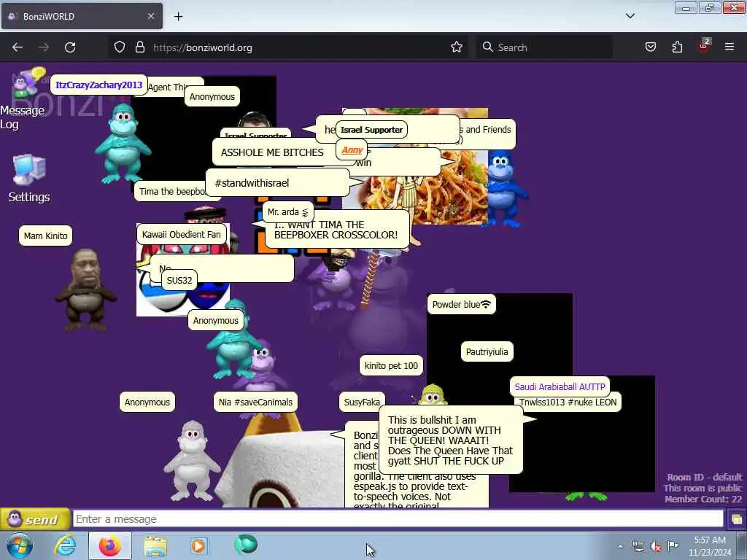Click the Bonzi send button
The width and height of the screenshot is (747, 560).
(35, 519)
